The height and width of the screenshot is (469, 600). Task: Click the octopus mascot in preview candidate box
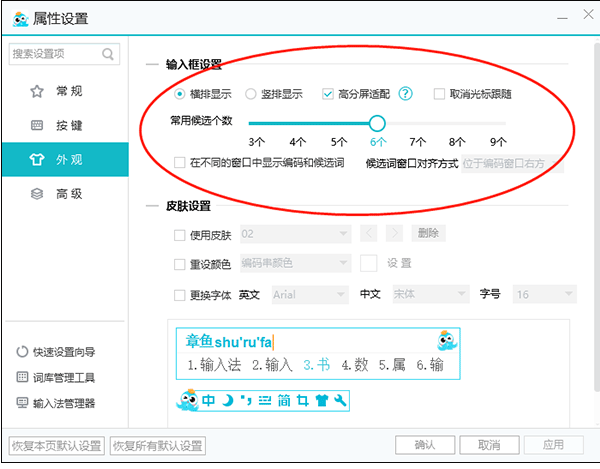tap(447, 341)
